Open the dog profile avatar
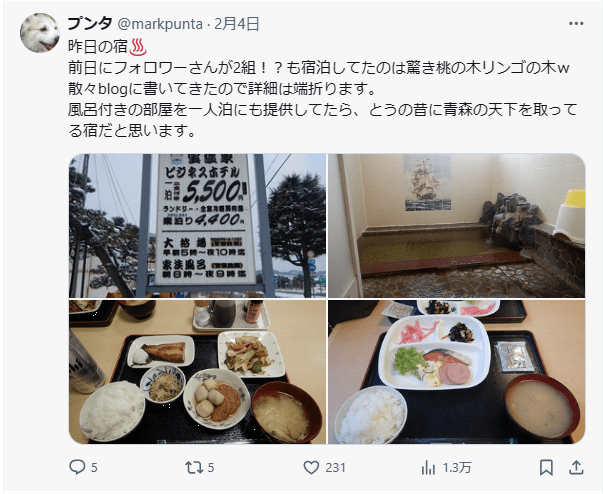This screenshot has height=494, width=603. pyautogui.click(x=40, y=33)
